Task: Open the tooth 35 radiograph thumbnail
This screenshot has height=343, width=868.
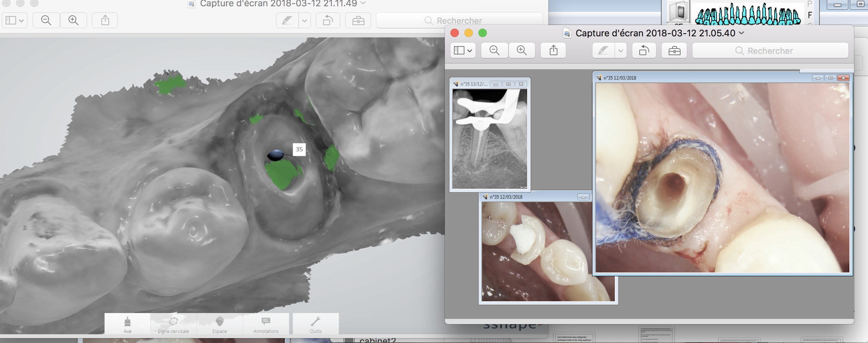Action: [490, 139]
